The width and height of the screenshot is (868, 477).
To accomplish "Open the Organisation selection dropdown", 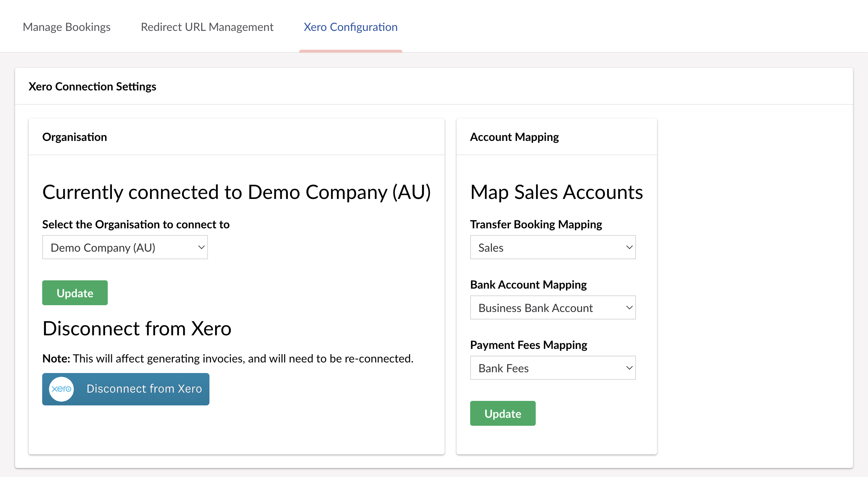I will tap(124, 248).
